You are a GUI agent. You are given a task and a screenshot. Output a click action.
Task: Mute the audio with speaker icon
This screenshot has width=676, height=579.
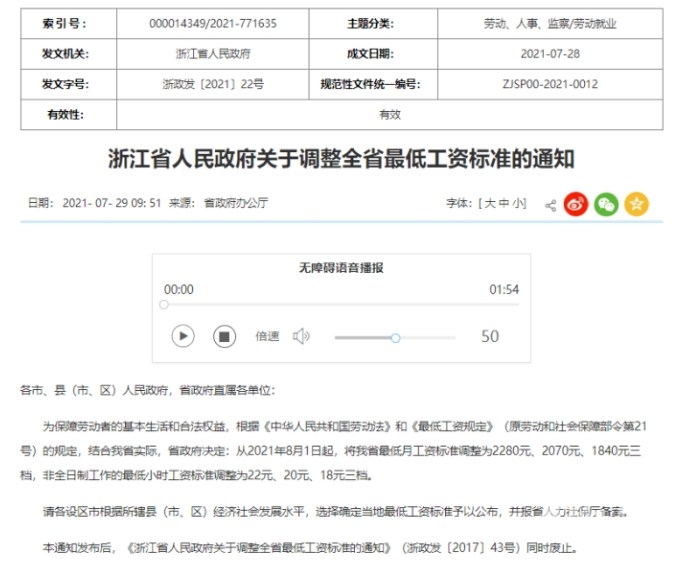click(300, 336)
